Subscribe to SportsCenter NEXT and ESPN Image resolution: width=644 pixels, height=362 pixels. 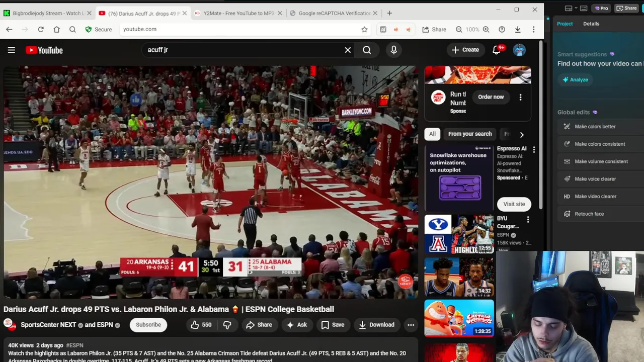pos(148,325)
